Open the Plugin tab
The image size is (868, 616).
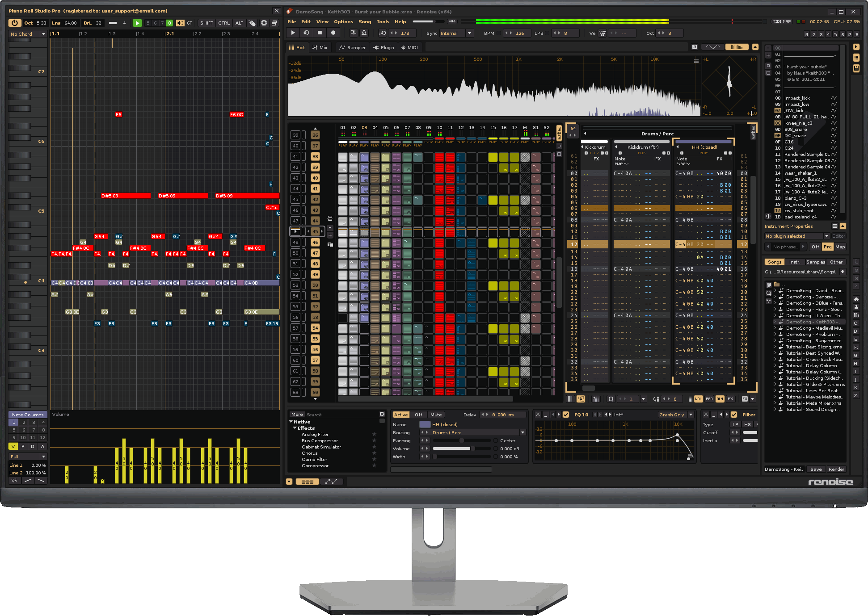point(383,47)
